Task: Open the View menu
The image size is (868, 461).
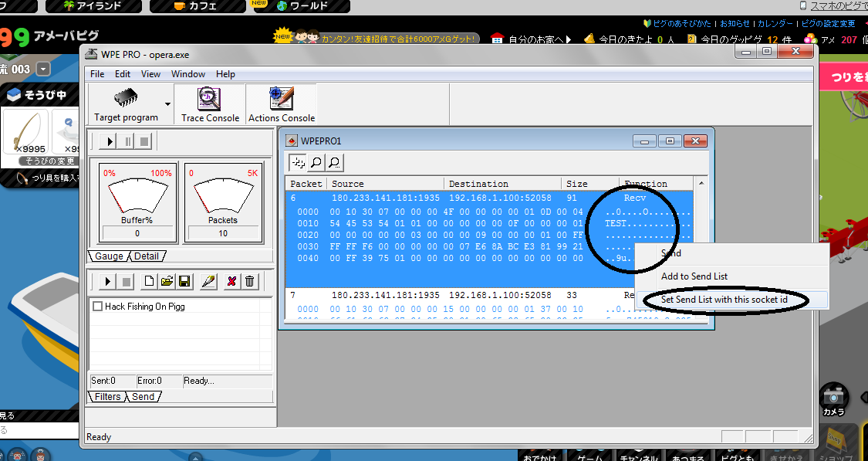Action: 150,73
